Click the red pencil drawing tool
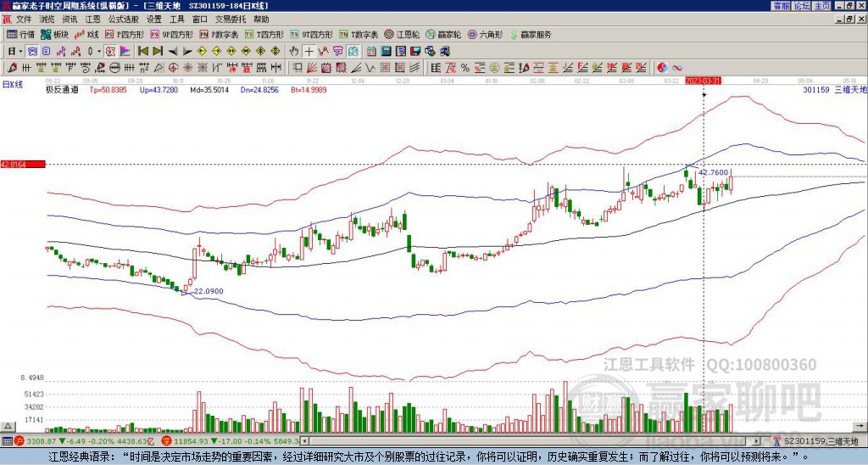Image resolution: width=868 pixels, height=465 pixels. (x=12, y=68)
